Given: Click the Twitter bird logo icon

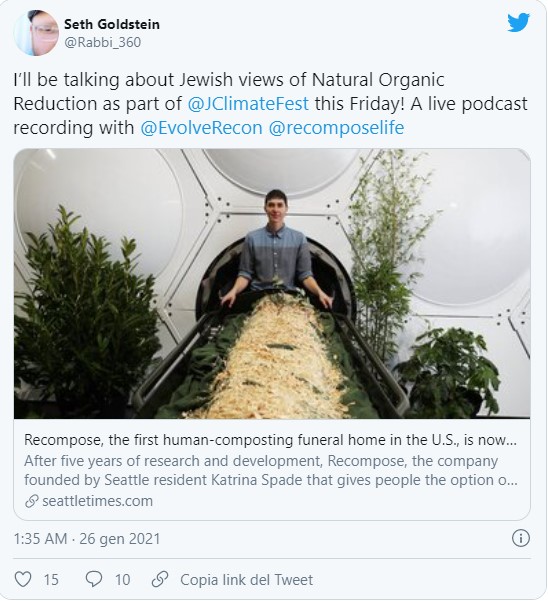Looking at the screenshot, I should tap(518, 23).
